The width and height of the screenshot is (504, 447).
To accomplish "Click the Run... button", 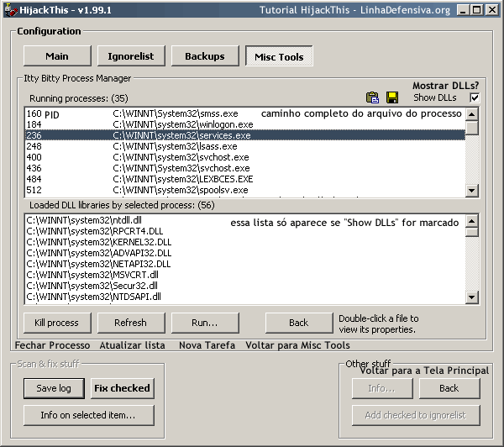I will [205, 323].
